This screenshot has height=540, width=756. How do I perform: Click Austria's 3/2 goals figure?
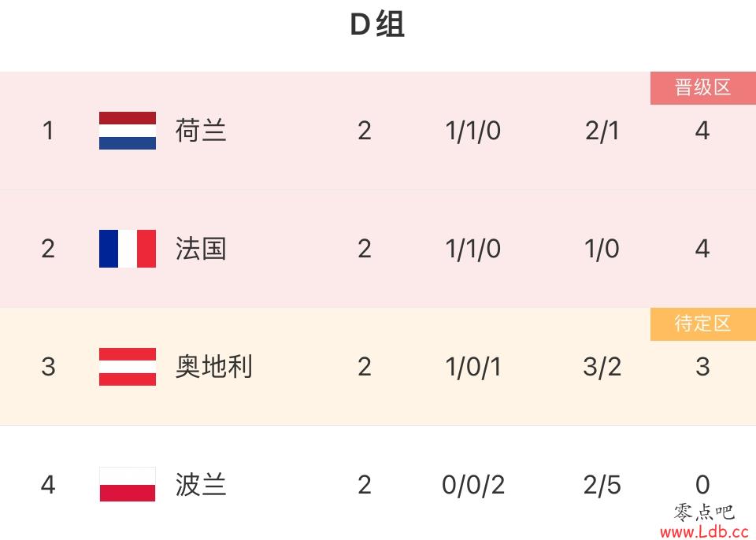click(602, 367)
